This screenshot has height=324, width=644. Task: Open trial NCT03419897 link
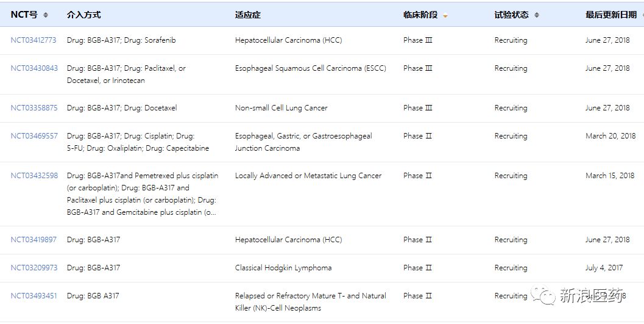(34, 240)
